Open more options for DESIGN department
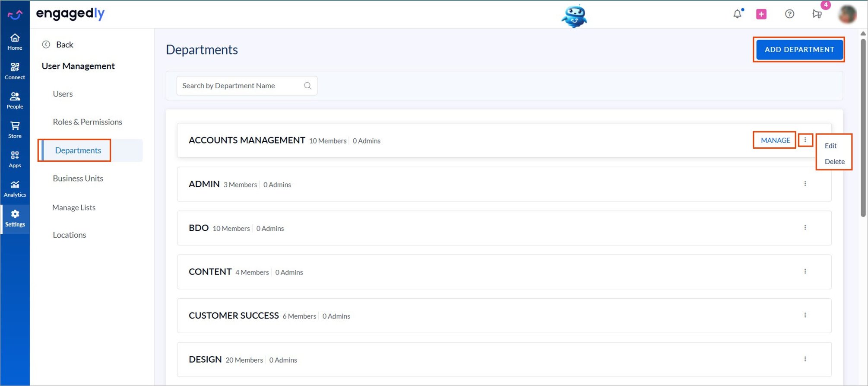This screenshot has height=386, width=868. [x=805, y=359]
